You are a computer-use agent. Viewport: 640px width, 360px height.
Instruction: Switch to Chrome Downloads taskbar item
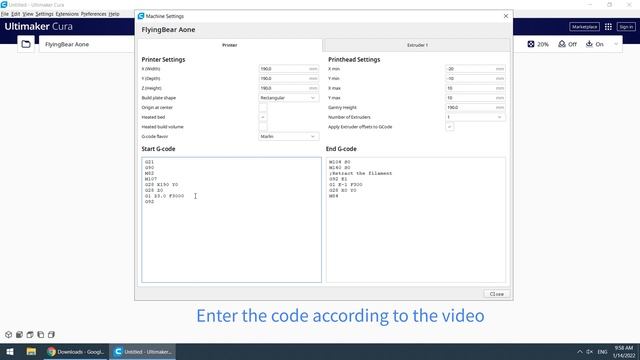point(76,352)
